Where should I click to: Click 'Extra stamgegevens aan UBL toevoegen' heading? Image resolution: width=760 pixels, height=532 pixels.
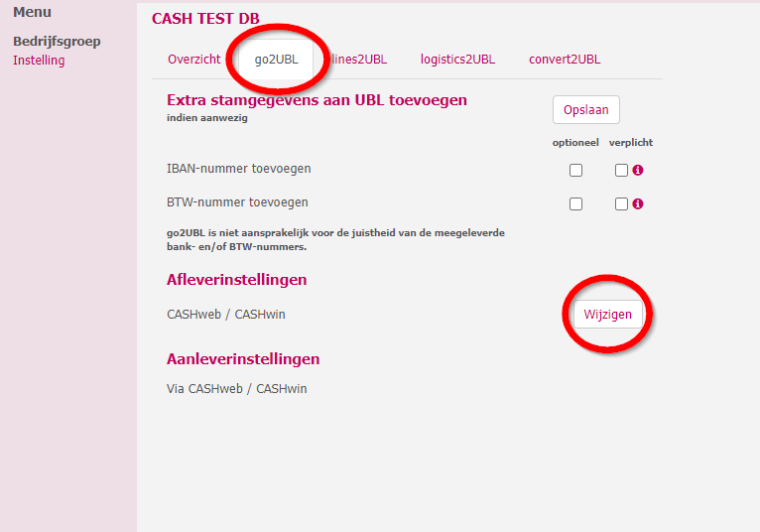[x=317, y=100]
